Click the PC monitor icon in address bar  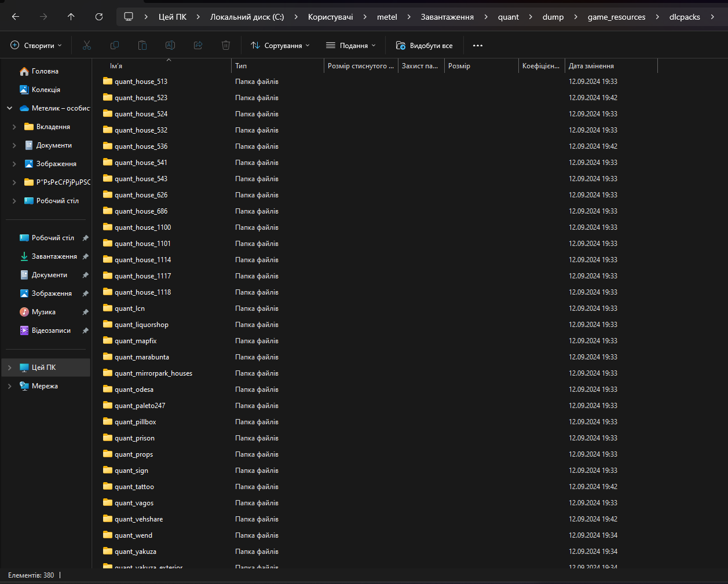point(129,17)
